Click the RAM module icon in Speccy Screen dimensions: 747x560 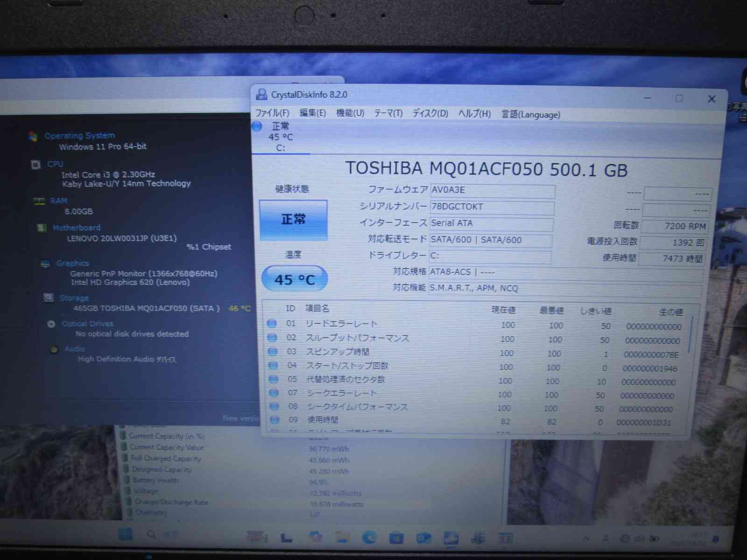tap(39, 201)
